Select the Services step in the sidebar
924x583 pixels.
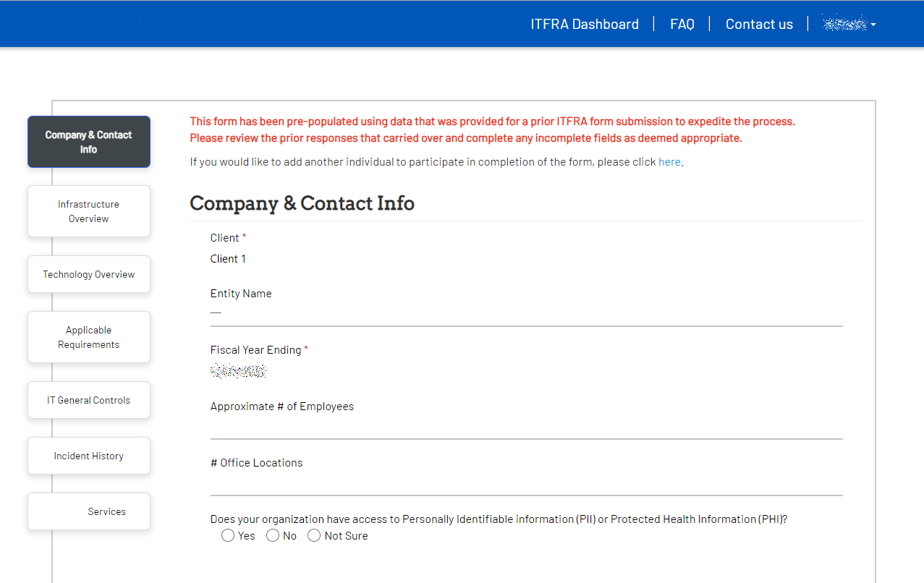point(88,511)
